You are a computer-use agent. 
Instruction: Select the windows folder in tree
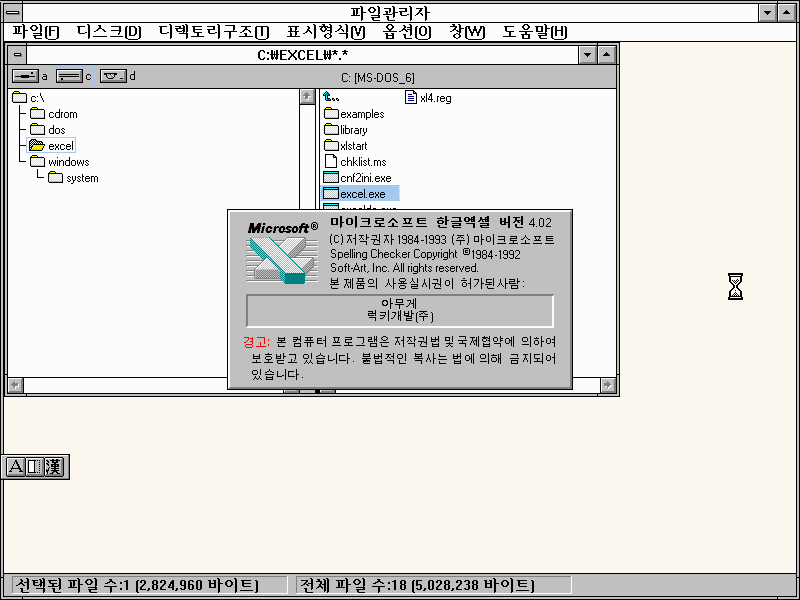point(59,162)
